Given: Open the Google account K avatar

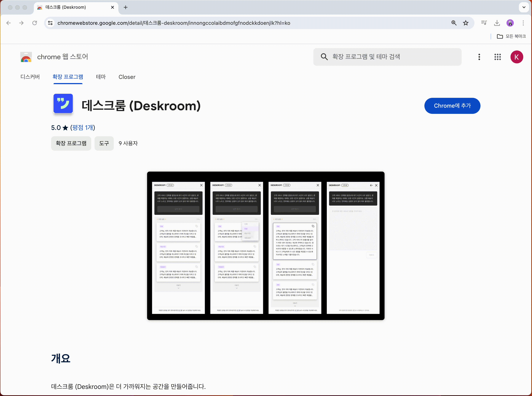Looking at the screenshot, I should coord(517,57).
